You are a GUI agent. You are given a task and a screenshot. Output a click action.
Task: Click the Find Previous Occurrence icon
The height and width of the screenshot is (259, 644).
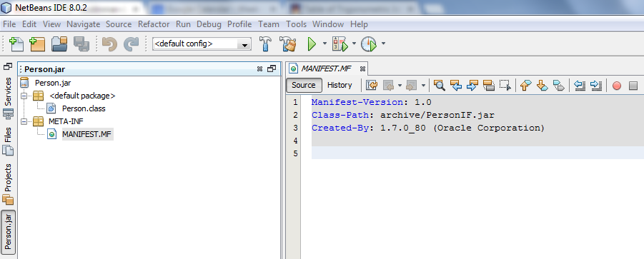pos(456,85)
